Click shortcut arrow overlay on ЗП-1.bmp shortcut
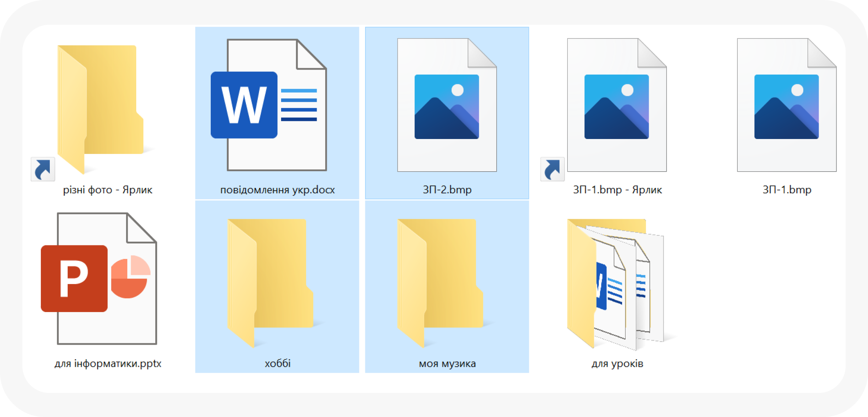868x417 pixels. point(552,169)
